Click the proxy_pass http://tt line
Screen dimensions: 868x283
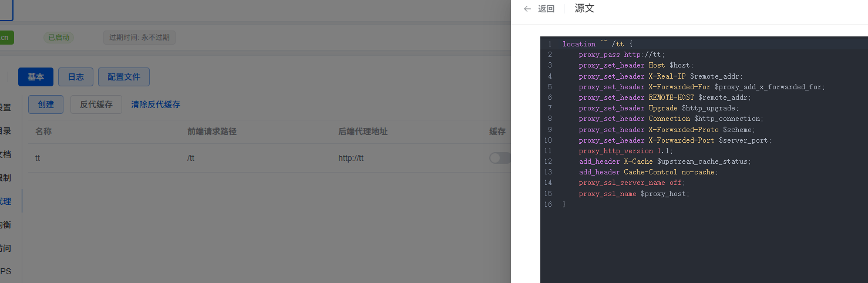pyautogui.click(x=622, y=55)
